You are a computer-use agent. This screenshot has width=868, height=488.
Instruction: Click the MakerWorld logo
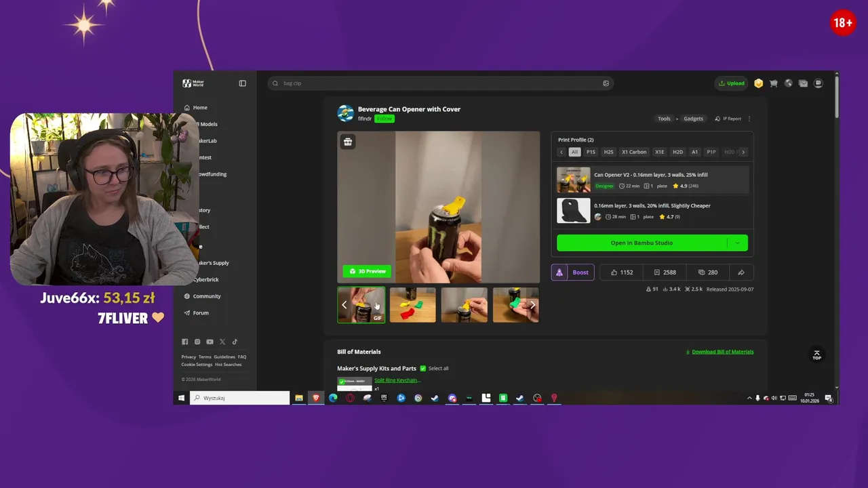pos(193,83)
